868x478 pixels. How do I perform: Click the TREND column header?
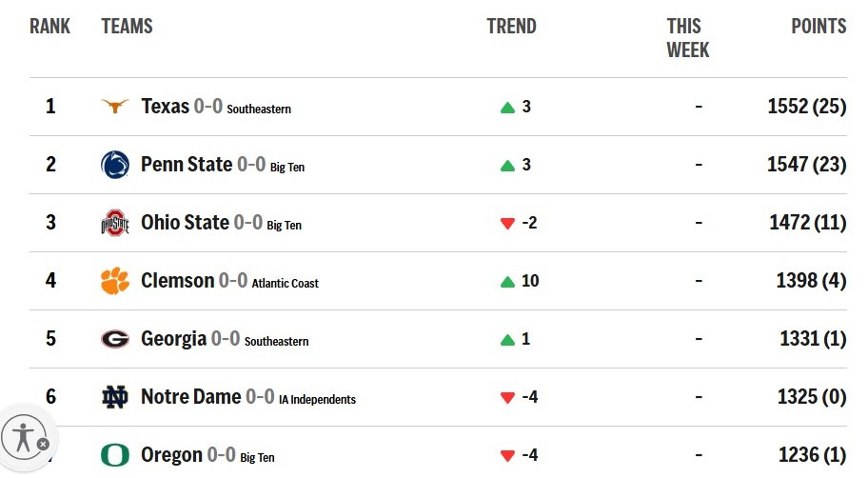(511, 26)
